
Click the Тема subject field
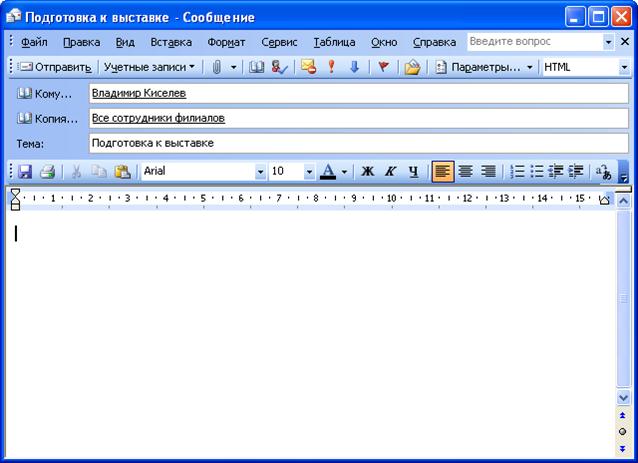(x=359, y=143)
